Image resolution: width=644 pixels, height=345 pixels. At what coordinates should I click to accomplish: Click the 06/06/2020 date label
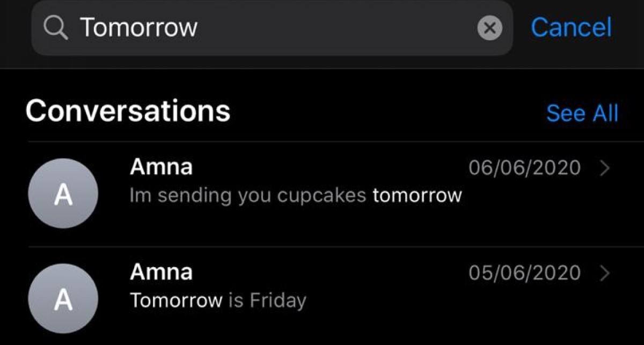(x=524, y=168)
